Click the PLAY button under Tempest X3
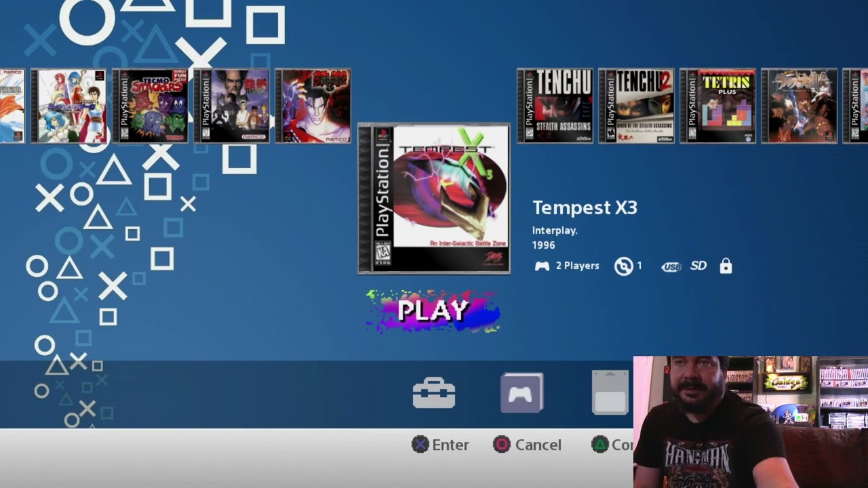The width and height of the screenshot is (868, 488). coord(433,311)
